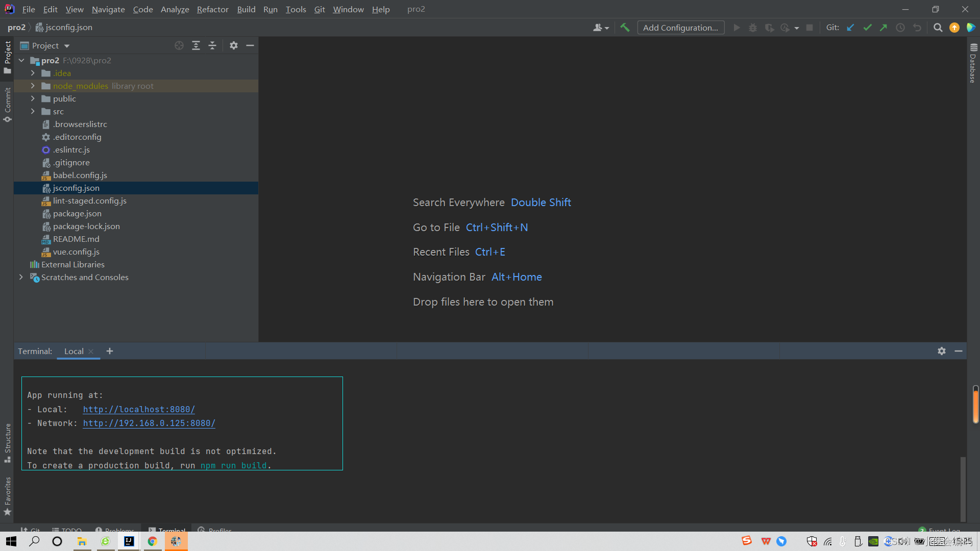Open the Settings gear in the Project panel
Image resolution: width=980 pixels, height=551 pixels.
[234, 45]
